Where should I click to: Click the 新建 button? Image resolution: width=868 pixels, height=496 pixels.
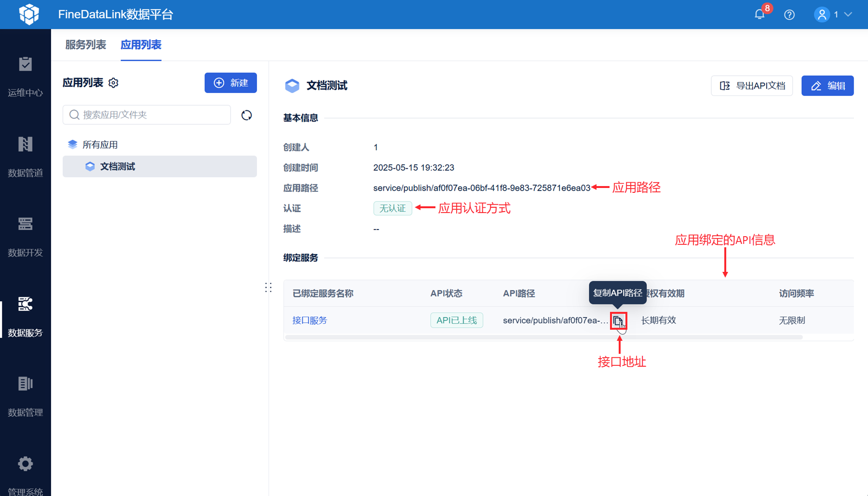[x=231, y=83]
